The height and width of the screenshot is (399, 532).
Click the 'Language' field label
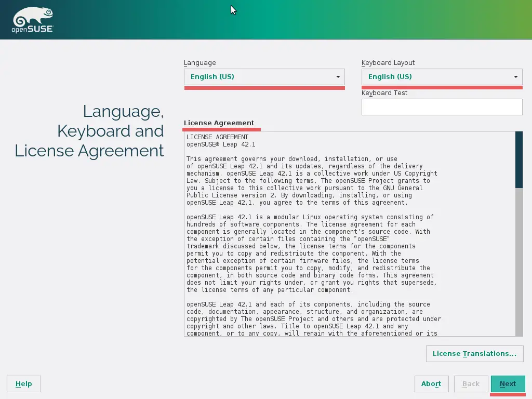(x=200, y=63)
